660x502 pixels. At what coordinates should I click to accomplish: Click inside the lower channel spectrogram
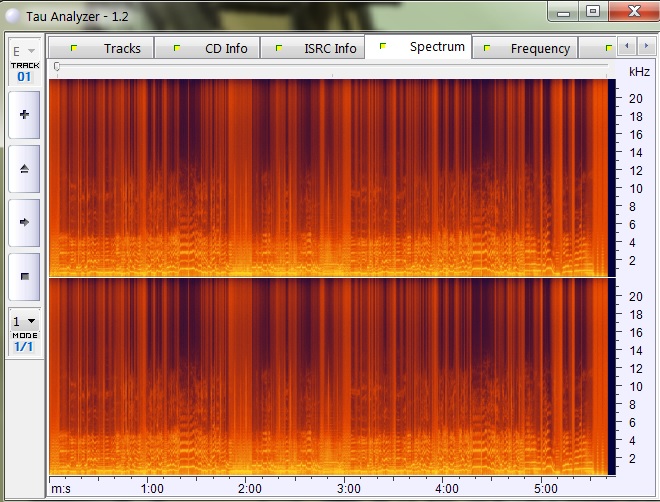[x=330, y=375]
